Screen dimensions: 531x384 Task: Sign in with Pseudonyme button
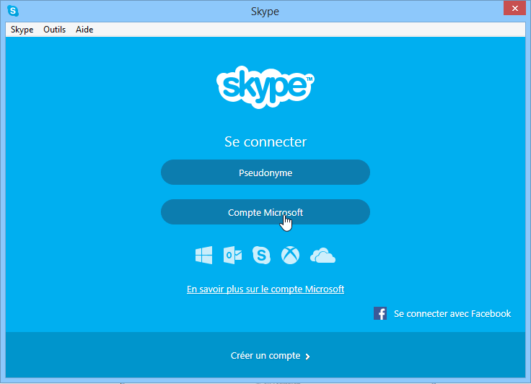(265, 172)
